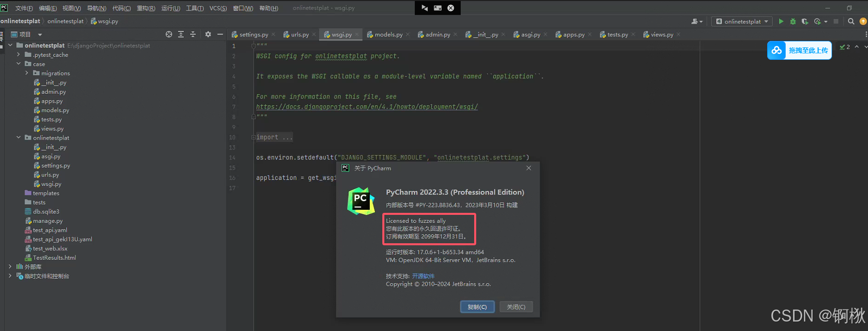The width and height of the screenshot is (868, 331).
Task: Open the 帮助(H) menu
Action: pyautogui.click(x=269, y=8)
